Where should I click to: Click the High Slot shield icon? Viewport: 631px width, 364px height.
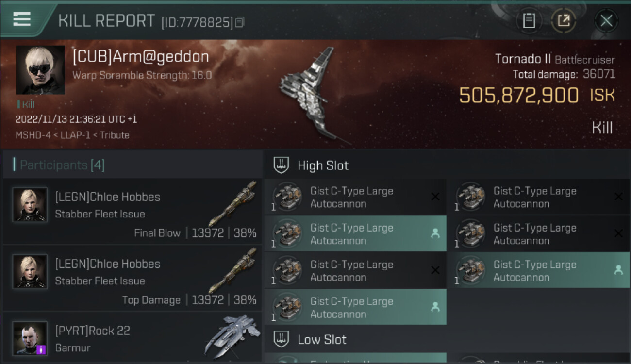pos(281,165)
